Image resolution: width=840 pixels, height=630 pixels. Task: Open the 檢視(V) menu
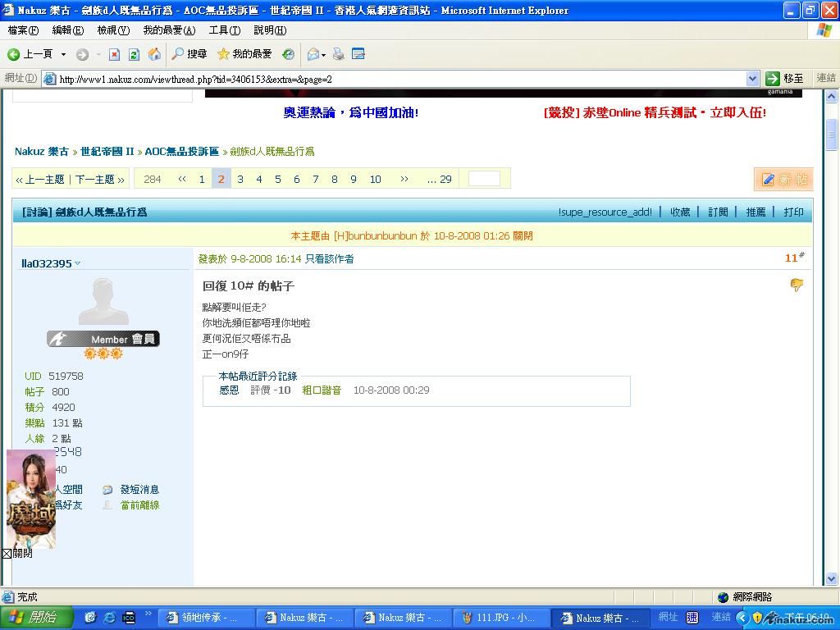pos(113,30)
